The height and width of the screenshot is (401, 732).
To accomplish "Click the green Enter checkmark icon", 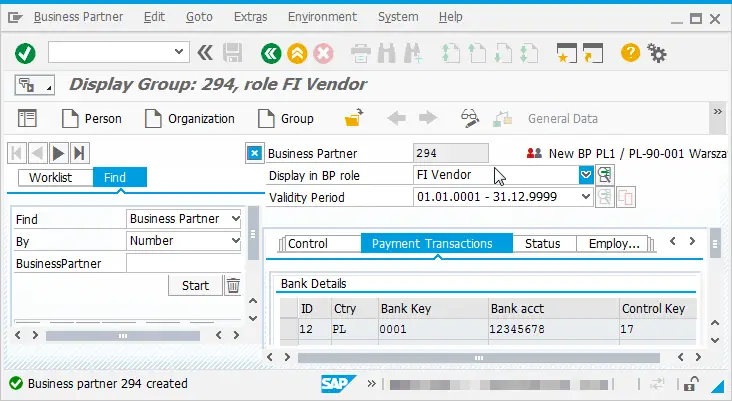I will tap(25, 53).
